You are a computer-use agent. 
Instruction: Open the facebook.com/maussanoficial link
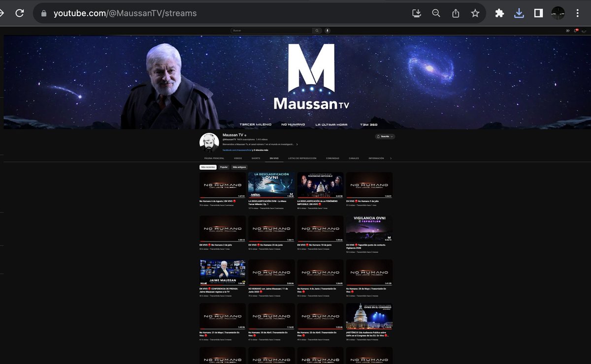click(237, 150)
